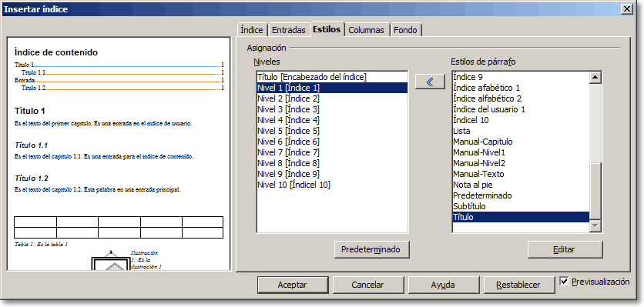The height and width of the screenshot is (307, 644).
Task: Open the Fondo tab
Action: click(405, 30)
